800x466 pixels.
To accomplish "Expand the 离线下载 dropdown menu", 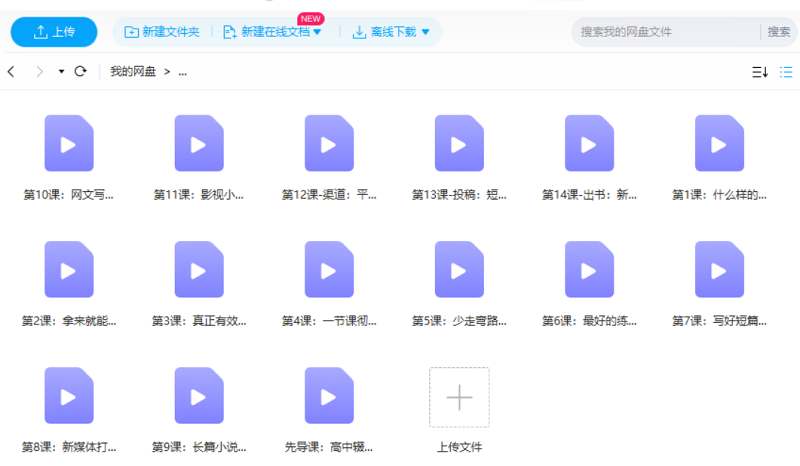I will (x=391, y=32).
